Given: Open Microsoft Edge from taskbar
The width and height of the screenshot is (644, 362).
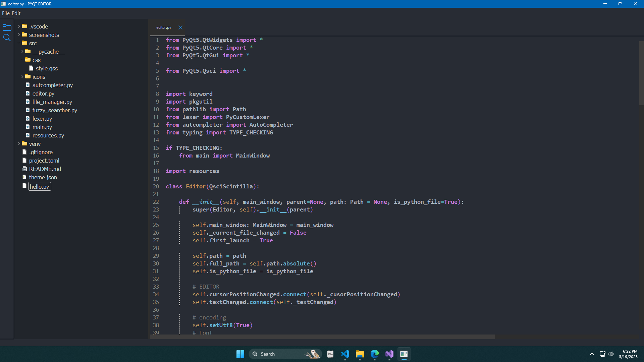Looking at the screenshot, I should coord(375,354).
